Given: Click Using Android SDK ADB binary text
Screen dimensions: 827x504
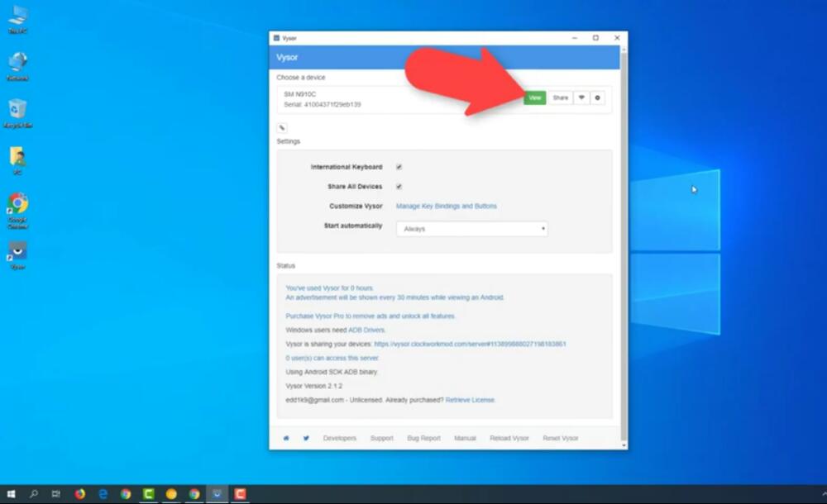Looking at the screenshot, I should click(x=332, y=372).
